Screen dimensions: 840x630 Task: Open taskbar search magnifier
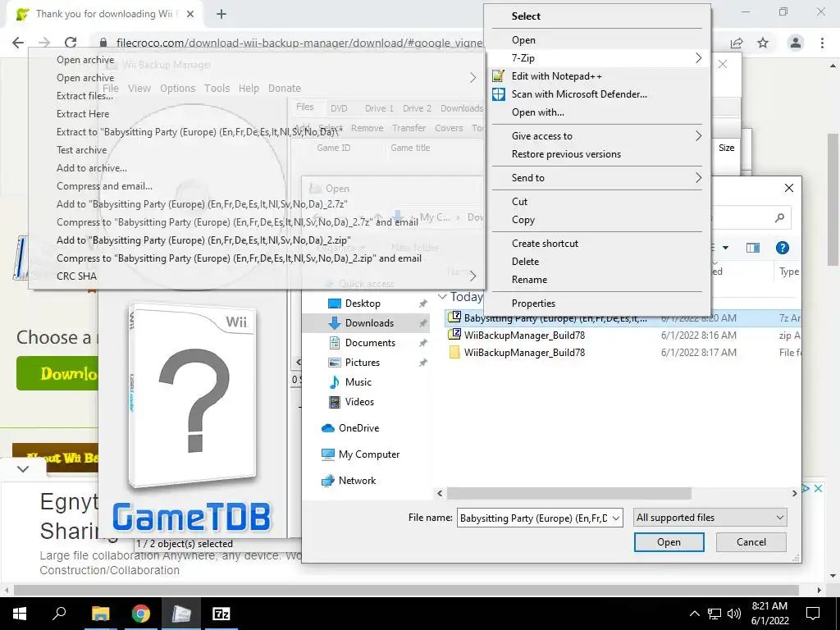click(59, 614)
